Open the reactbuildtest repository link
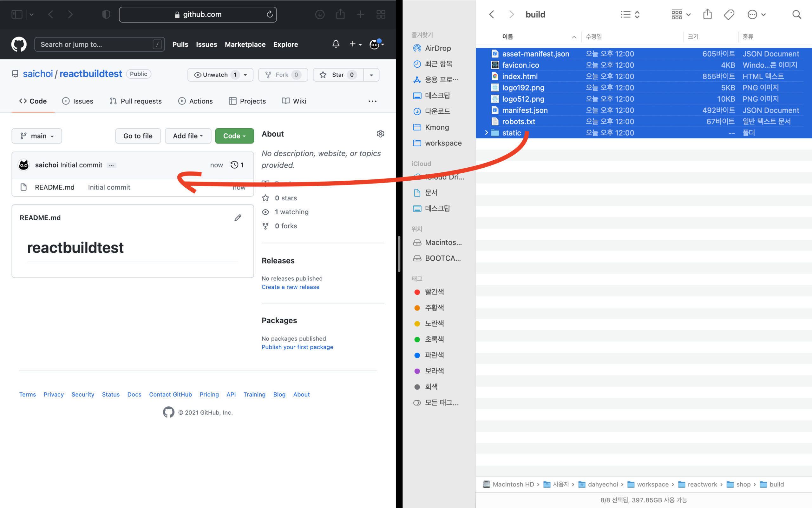The height and width of the screenshot is (508, 812). tap(91, 74)
